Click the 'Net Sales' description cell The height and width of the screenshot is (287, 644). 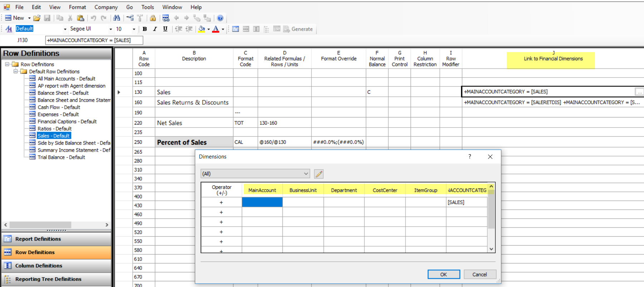(x=194, y=123)
